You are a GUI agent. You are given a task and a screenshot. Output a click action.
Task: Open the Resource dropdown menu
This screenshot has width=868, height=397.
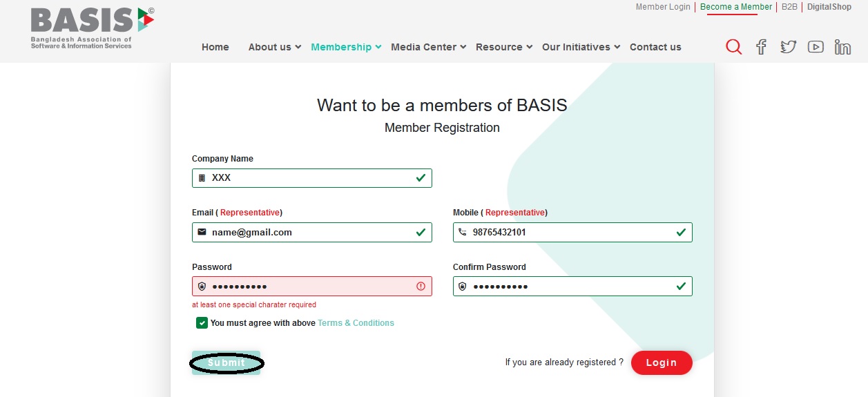coord(503,47)
